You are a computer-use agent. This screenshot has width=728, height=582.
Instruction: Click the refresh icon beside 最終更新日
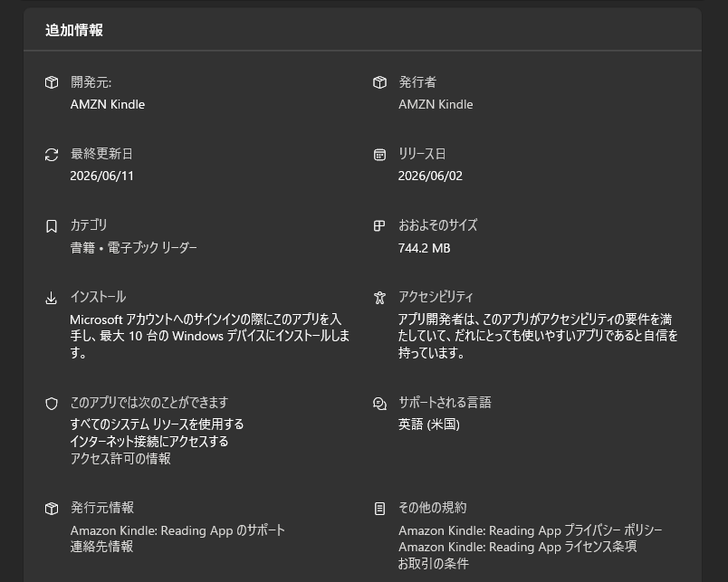[x=52, y=155]
